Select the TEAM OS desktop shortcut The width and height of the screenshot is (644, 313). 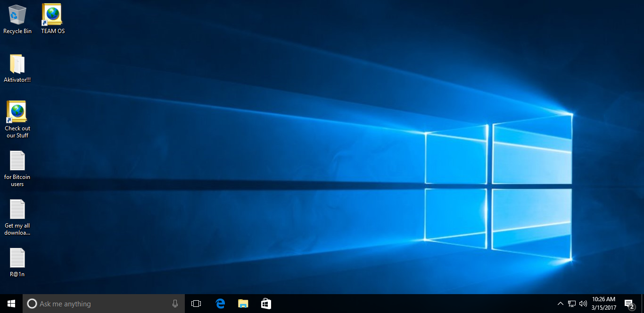[53, 19]
